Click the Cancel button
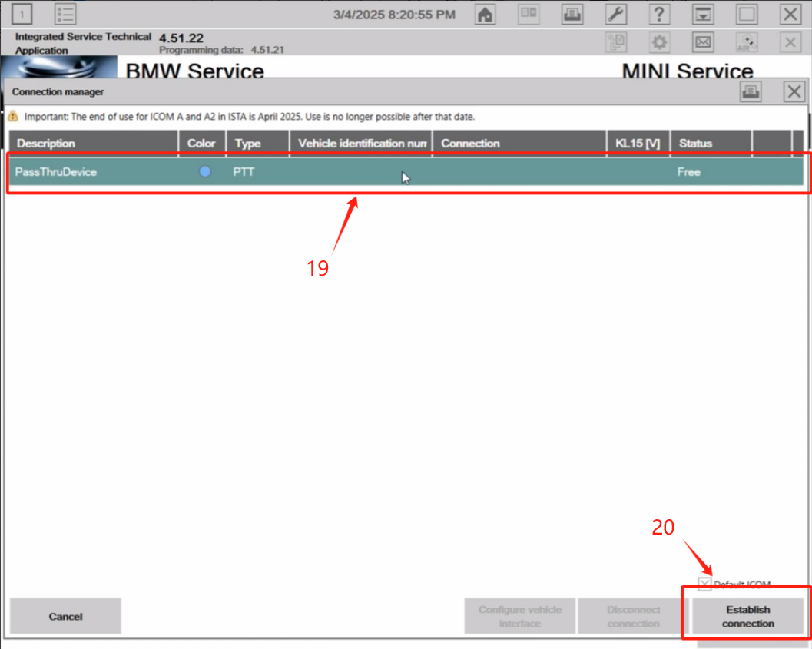 (65, 616)
